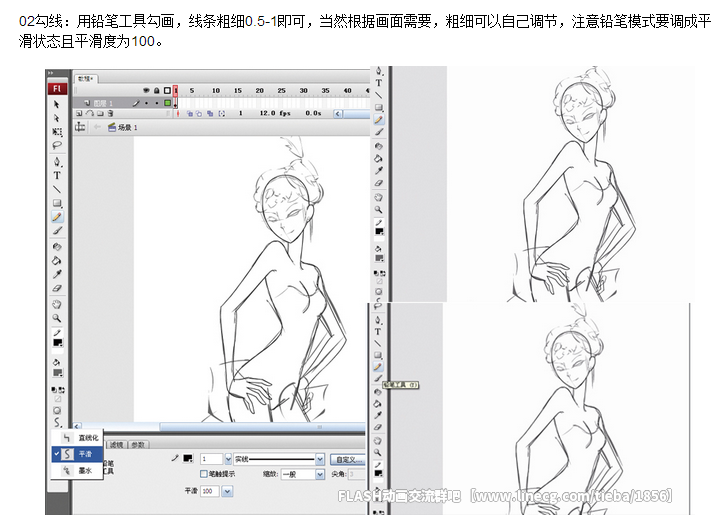Select the Selection arrow tool in left toolbar
This screenshot has width=724, height=515.
click(x=57, y=105)
